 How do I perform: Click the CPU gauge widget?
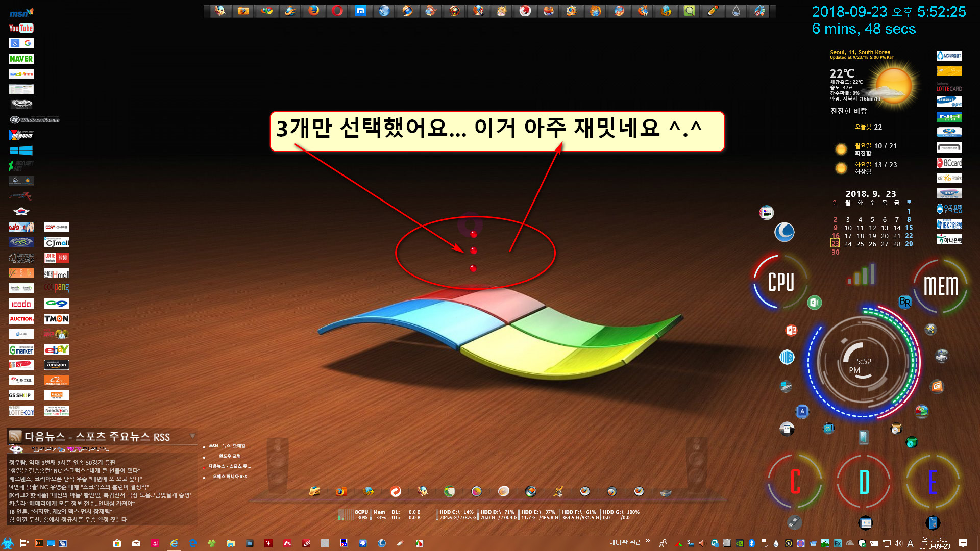780,282
